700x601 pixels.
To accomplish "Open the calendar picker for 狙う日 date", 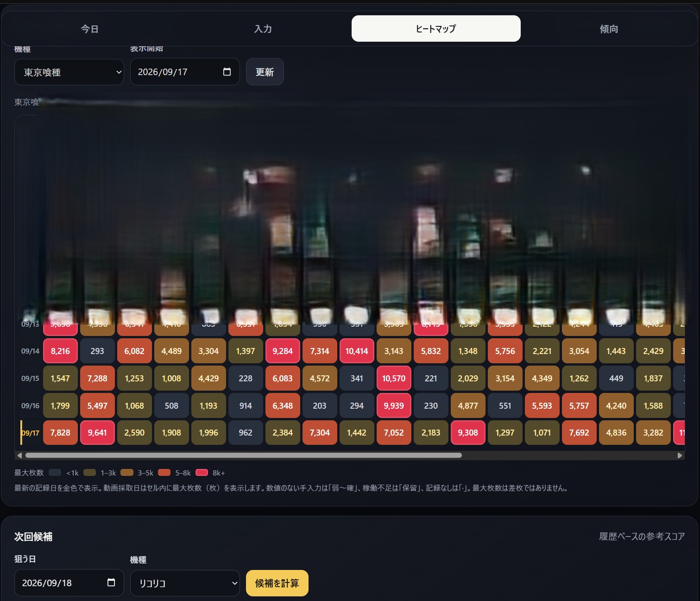I will (x=111, y=582).
